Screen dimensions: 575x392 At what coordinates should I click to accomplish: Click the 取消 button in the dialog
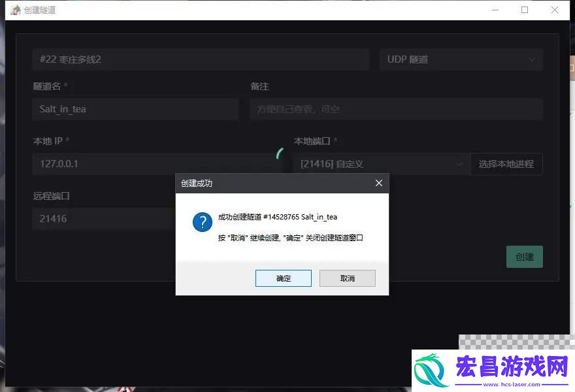click(x=347, y=278)
